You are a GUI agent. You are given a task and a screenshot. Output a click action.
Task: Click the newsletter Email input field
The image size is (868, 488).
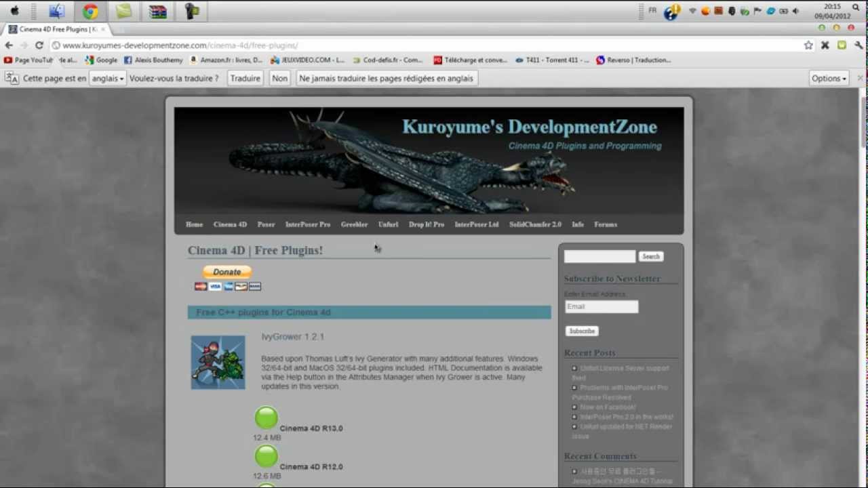[x=601, y=307]
